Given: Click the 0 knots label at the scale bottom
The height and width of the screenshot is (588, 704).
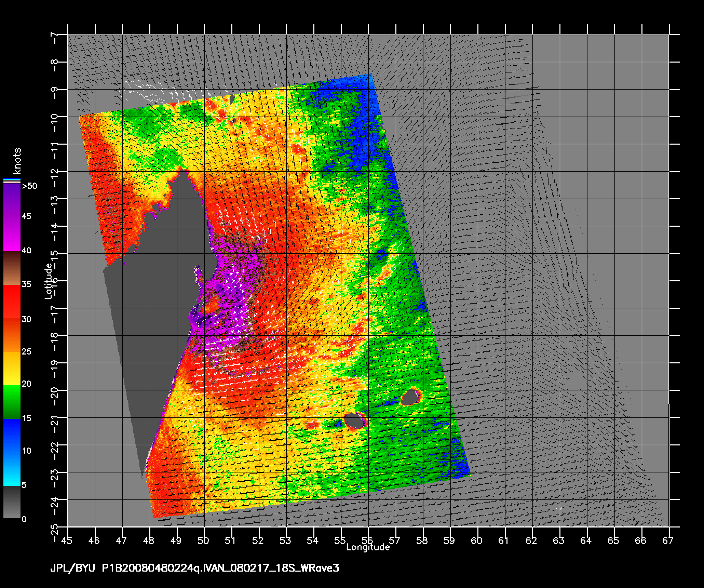Looking at the screenshot, I should (24, 519).
